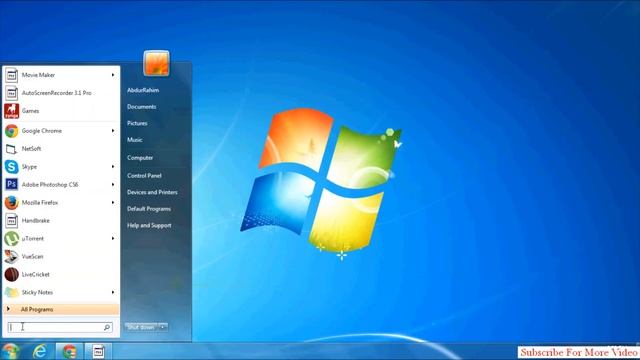640x360 pixels.
Task: Expand Mozilla Firefox jump list arrow
Action: [113, 203]
